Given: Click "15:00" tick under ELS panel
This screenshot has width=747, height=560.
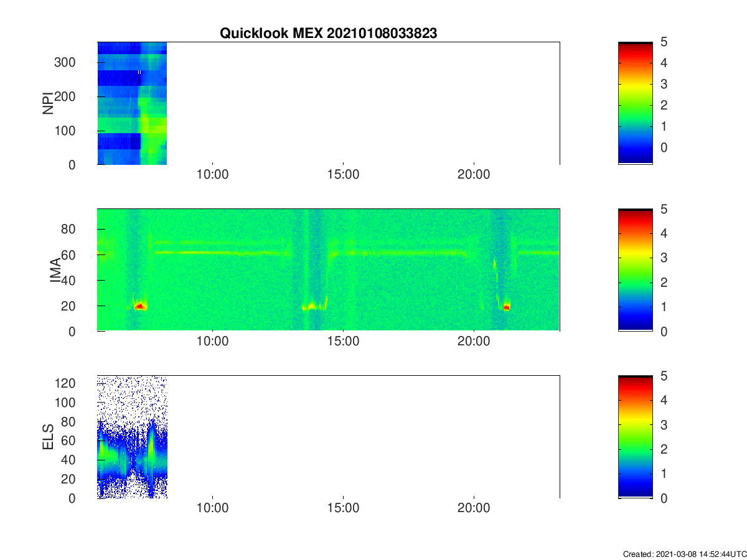Looking at the screenshot, I should [x=343, y=508].
